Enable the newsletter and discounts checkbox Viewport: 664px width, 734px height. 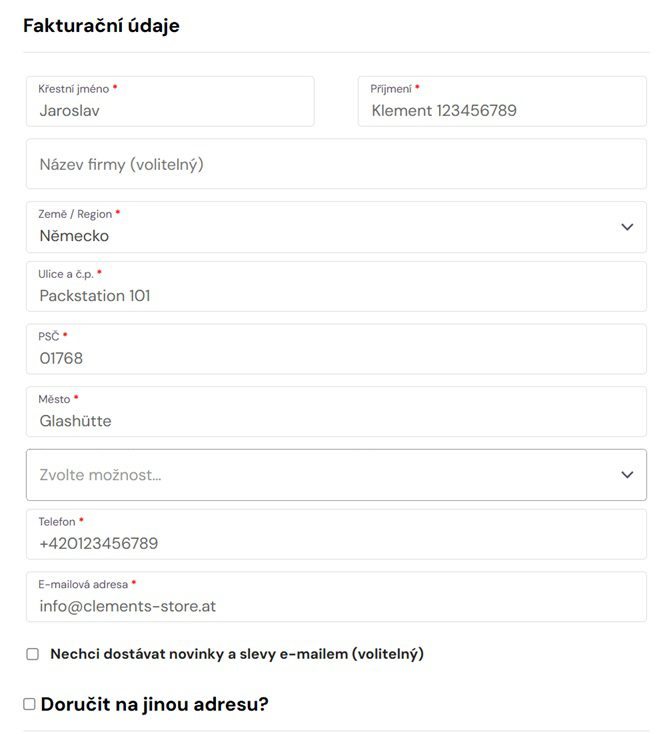pyautogui.click(x=33, y=654)
